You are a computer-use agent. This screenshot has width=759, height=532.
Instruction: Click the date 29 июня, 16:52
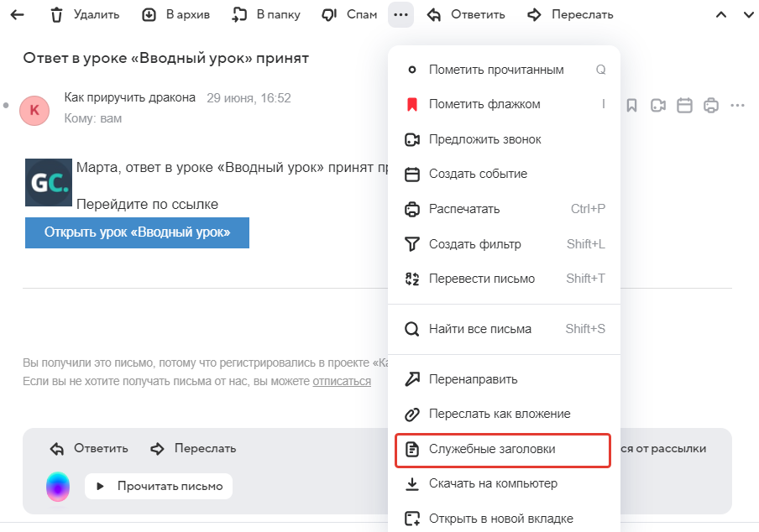[249, 98]
